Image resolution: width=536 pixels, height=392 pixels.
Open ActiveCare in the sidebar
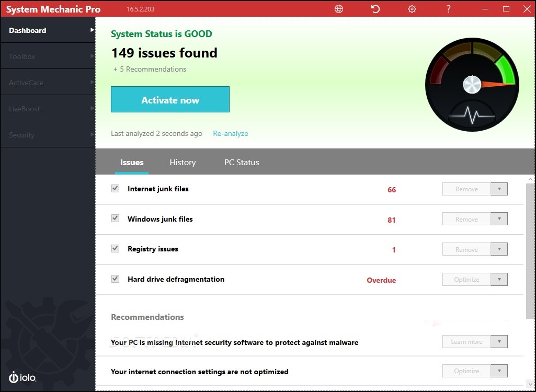tap(48, 82)
